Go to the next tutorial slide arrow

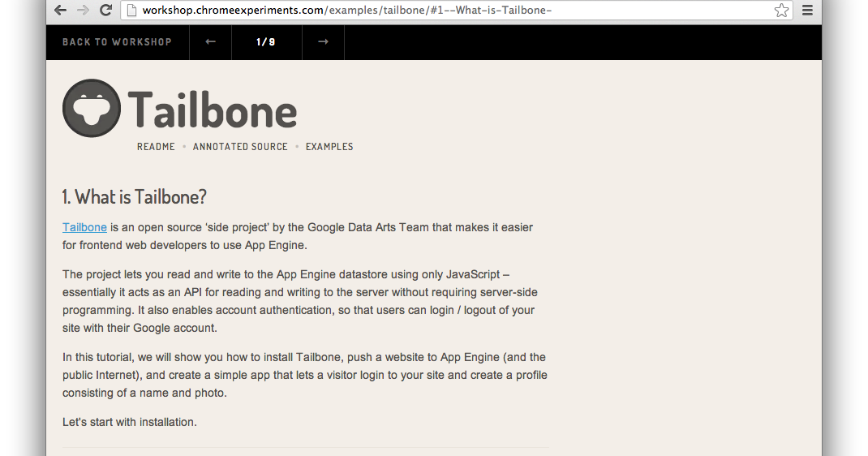[x=324, y=42]
